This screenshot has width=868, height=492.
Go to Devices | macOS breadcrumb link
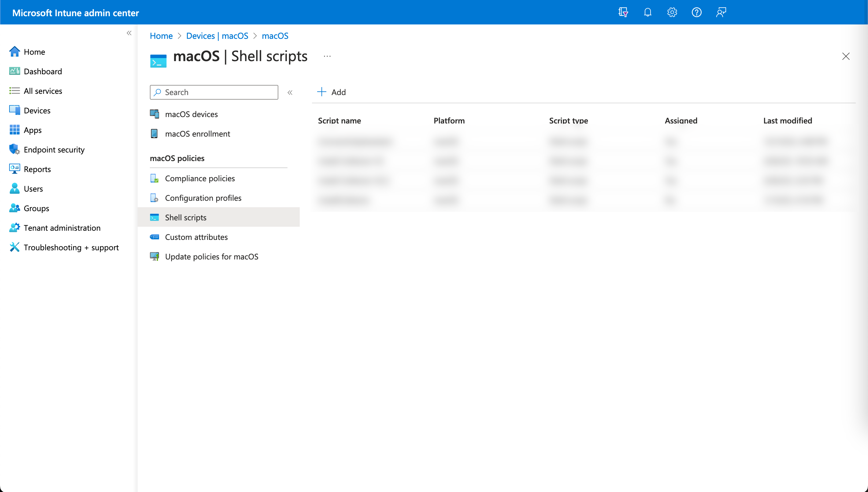[x=217, y=36]
